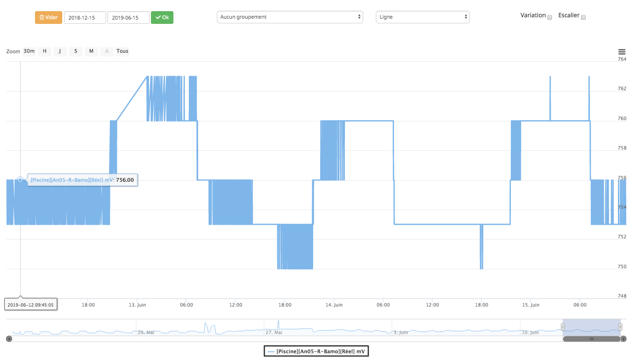The width and height of the screenshot is (631, 364).
Task: Click the navigator scrollbar thumb
Action: point(591,339)
